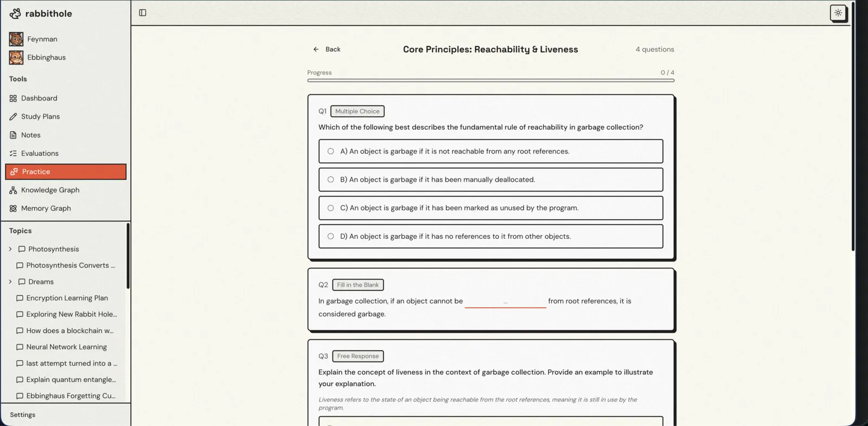Click the Knowledge Graph icon
The height and width of the screenshot is (426, 868).
click(x=13, y=190)
